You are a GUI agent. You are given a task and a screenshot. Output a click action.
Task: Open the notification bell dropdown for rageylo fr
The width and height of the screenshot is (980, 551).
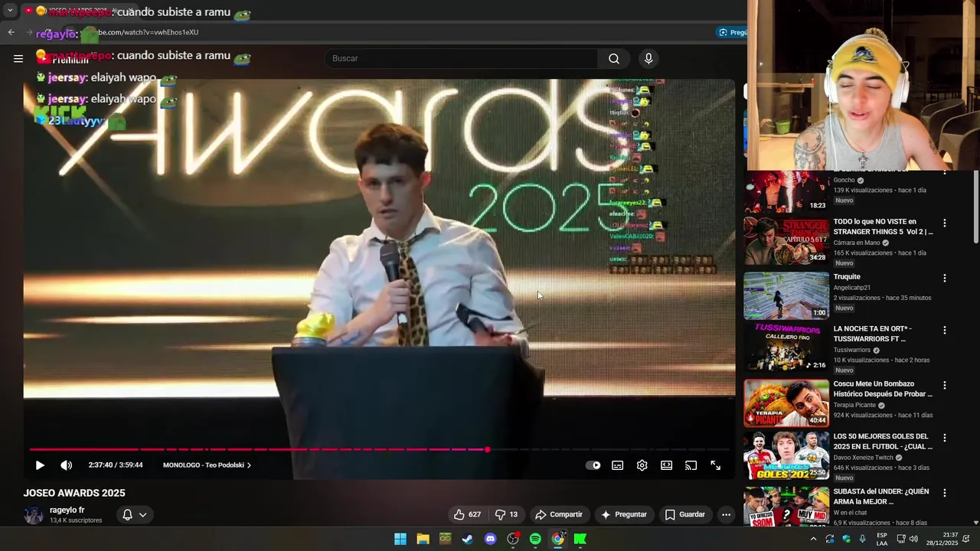click(x=135, y=515)
